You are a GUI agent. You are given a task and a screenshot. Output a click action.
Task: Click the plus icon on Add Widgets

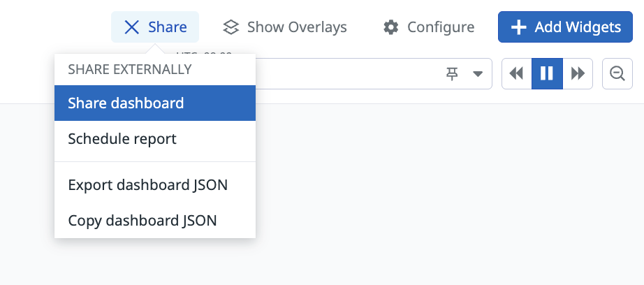tap(518, 27)
